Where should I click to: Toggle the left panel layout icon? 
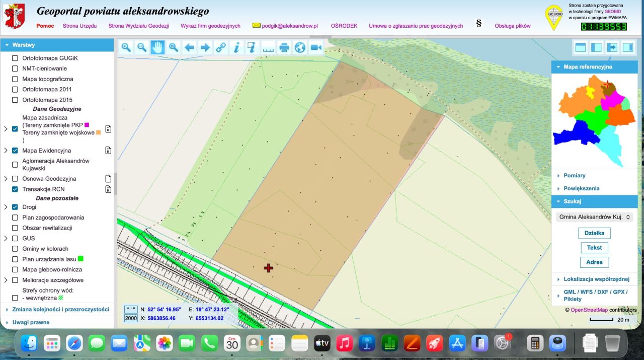(596, 47)
